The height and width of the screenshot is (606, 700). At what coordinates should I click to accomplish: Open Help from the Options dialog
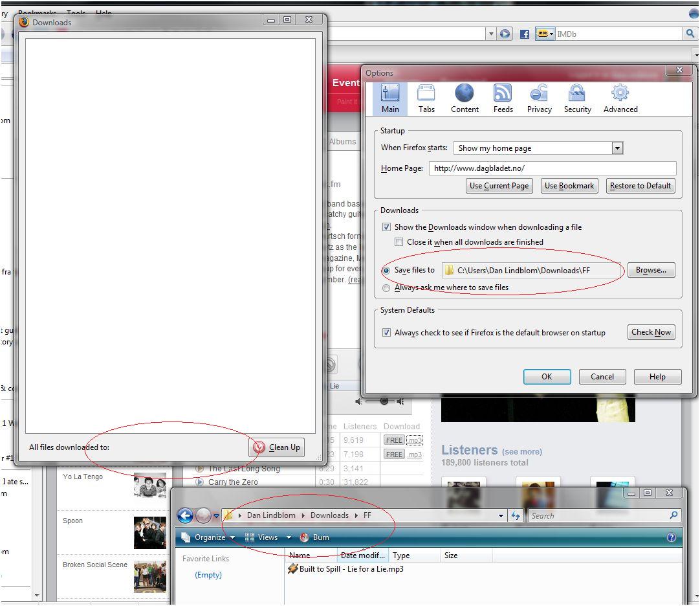click(x=657, y=377)
